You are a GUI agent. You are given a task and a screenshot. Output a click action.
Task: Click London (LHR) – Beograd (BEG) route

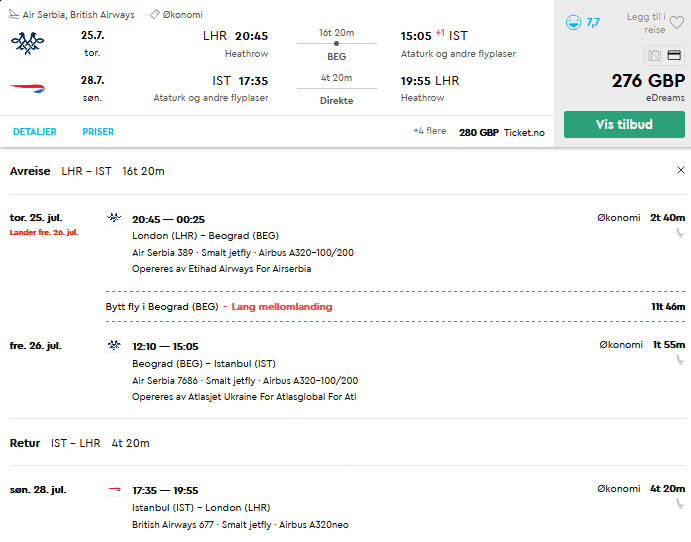coord(205,236)
